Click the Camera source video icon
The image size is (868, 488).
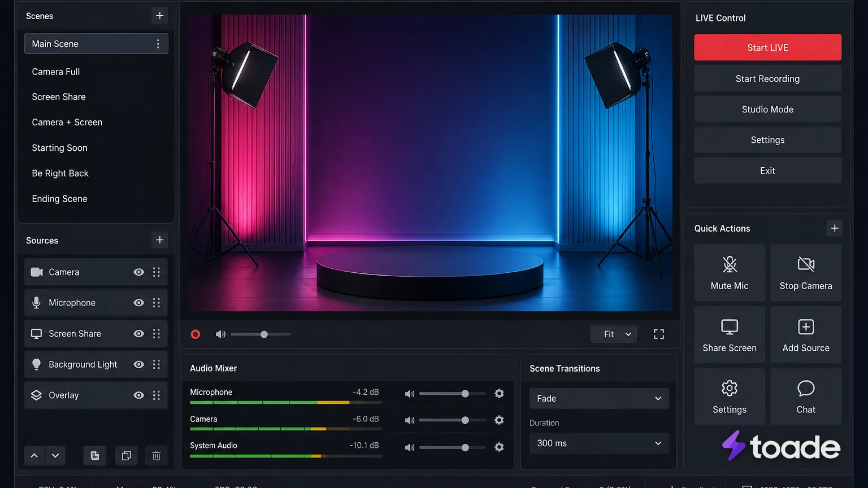click(x=37, y=272)
